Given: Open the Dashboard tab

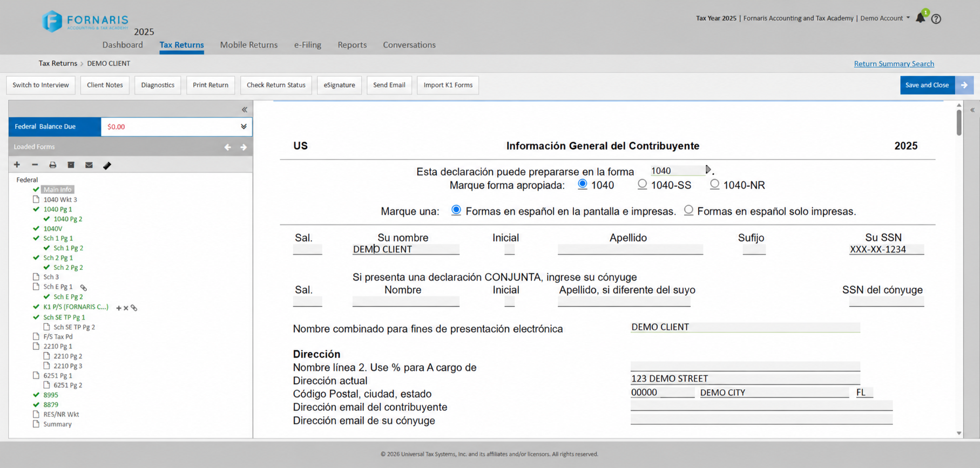Looking at the screenshot, I should pos(123,45).
